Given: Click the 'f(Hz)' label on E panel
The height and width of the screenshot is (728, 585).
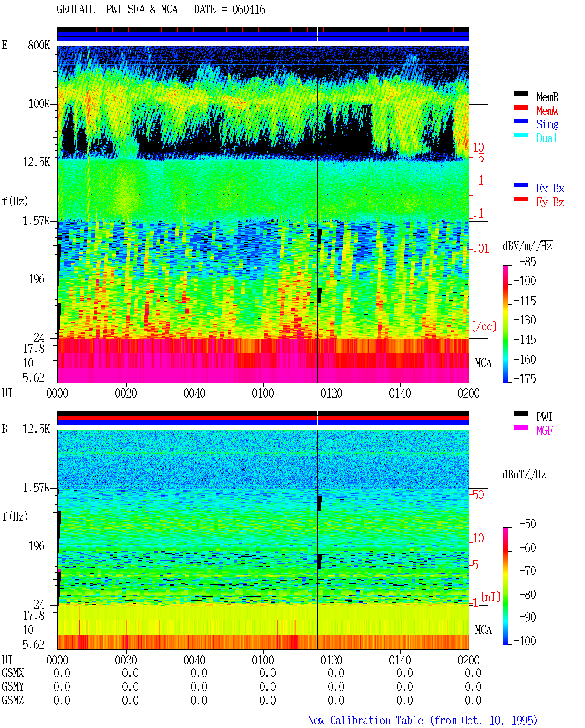Looking at the screenshot, I should click(15, 201).
